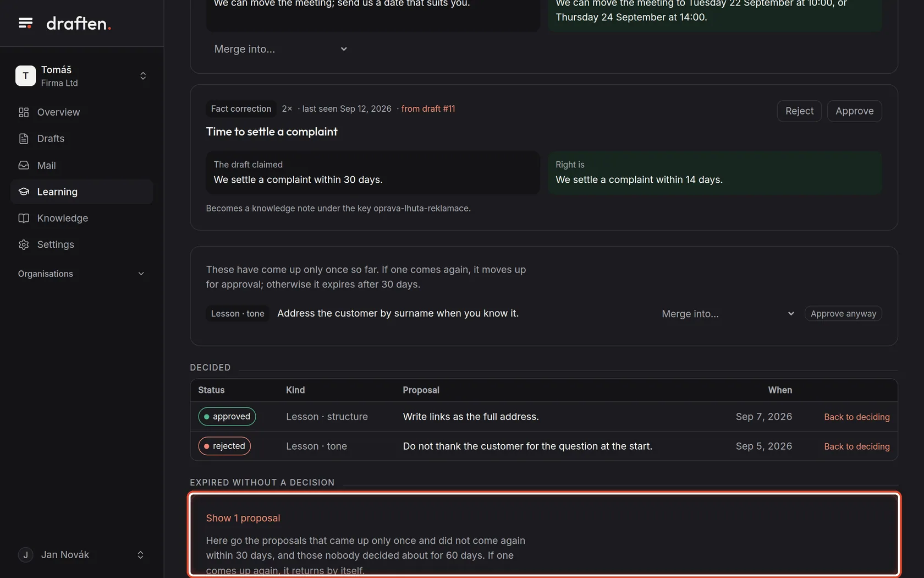The width and height of the screenshot is (924, 578).
Task: Open Mail via its inbox icon
Action: coord(24,165)
